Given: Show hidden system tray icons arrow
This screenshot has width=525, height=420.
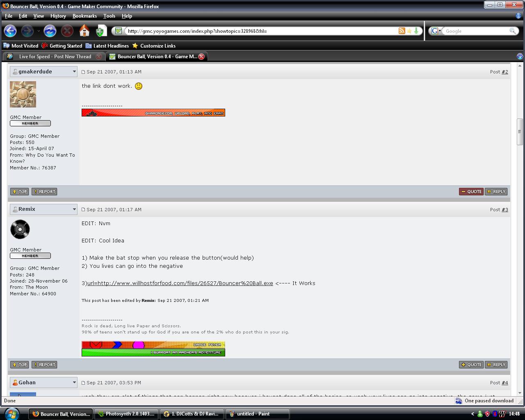Looking at the screenshot, I should tap(472, 414).
